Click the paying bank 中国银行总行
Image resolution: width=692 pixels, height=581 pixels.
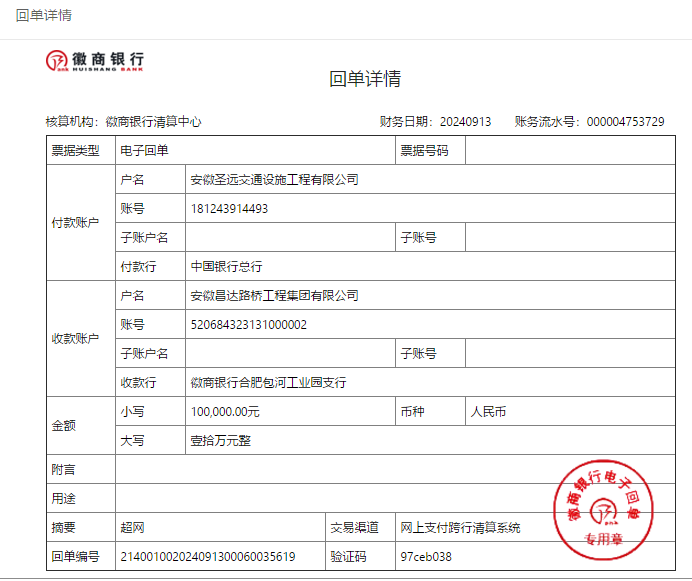[x=226, y=267]
